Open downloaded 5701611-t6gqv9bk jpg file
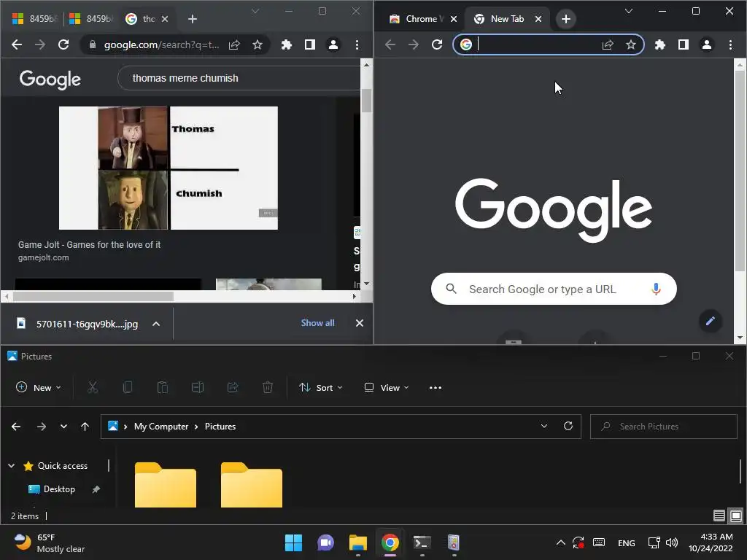Viewport: 747px width, 560px height. pos(77,324)
